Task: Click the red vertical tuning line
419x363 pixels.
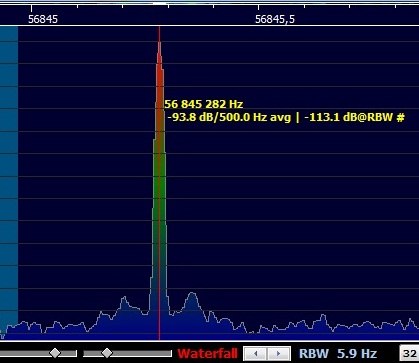Action: pos(159,183)
